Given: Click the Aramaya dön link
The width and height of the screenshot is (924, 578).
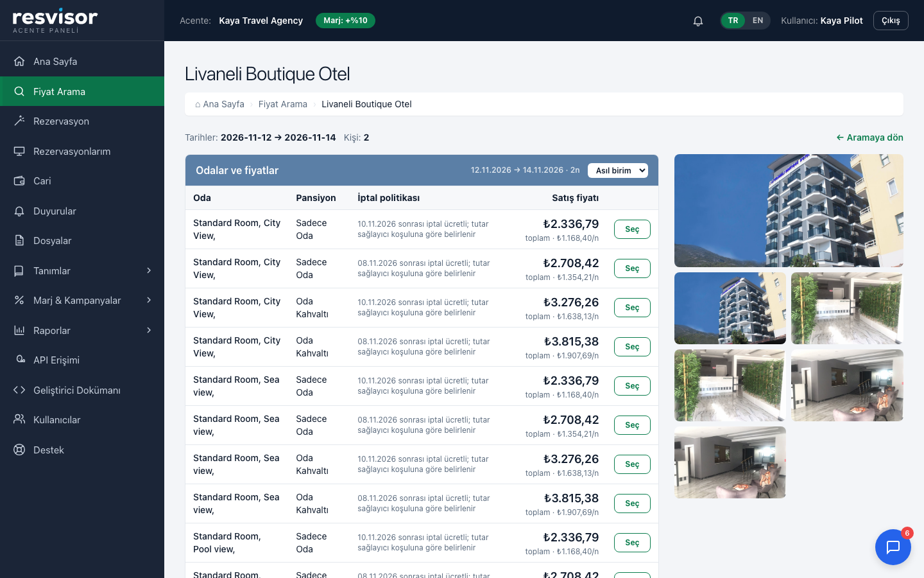Looking at the screenshot, I should pyautogui.click(x=869, y=137).
